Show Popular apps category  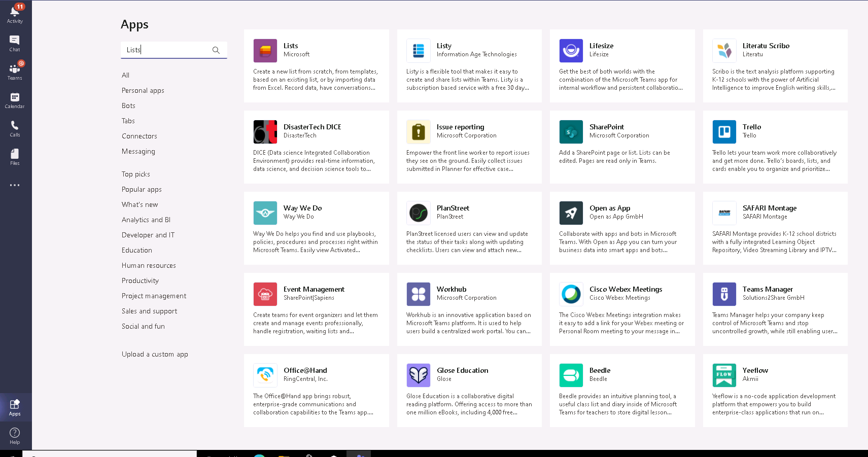(142, 189)
